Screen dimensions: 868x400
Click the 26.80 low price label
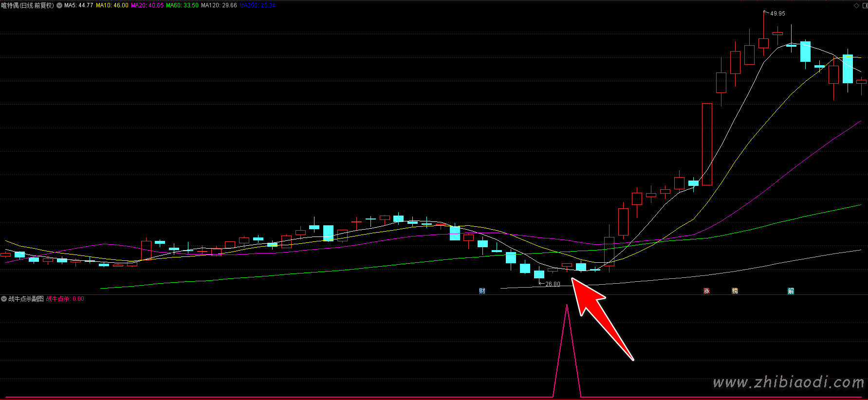(553, 284)
